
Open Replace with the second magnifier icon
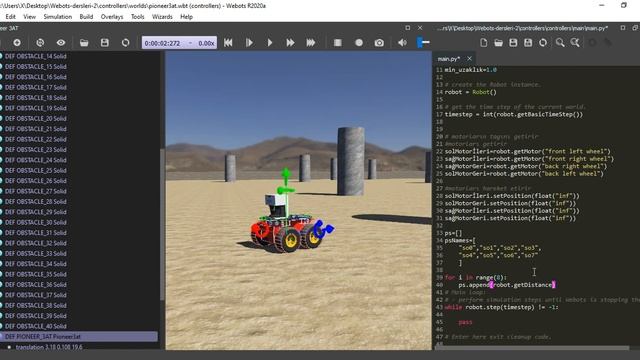click(575, 42)
